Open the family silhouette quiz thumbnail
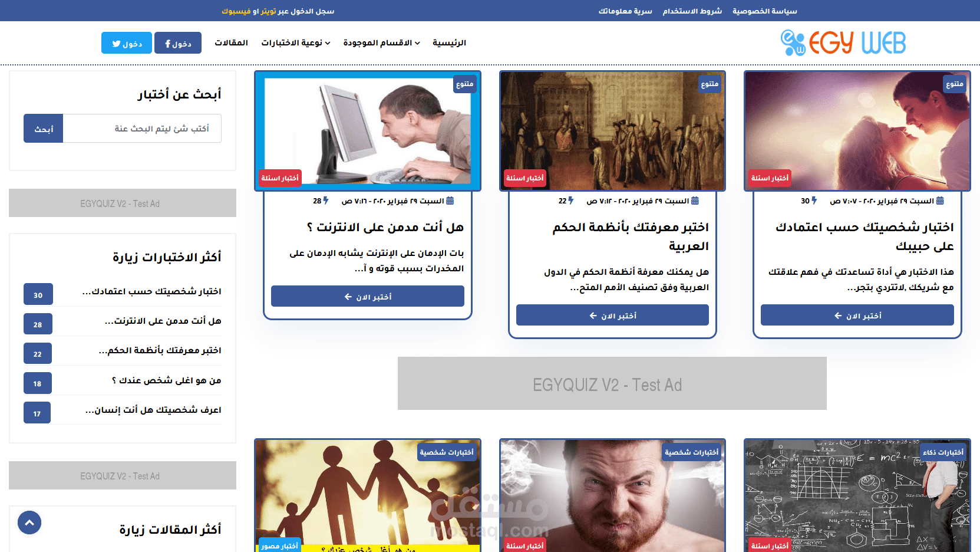Screen dimensions: 980x552 tap(368, 495)
